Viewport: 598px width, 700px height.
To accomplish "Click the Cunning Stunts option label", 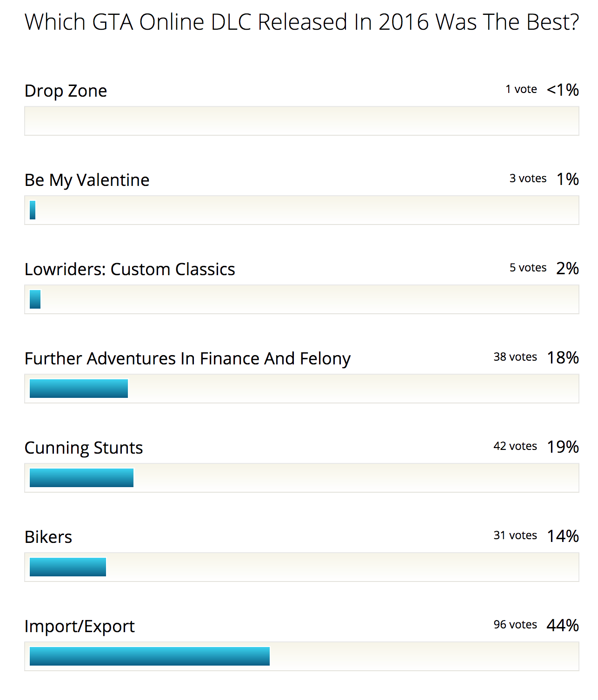I will coord(84,448).
